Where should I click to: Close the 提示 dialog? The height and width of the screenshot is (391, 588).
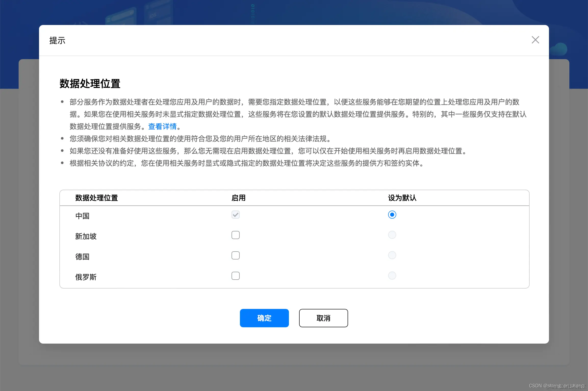coord(535,40)
